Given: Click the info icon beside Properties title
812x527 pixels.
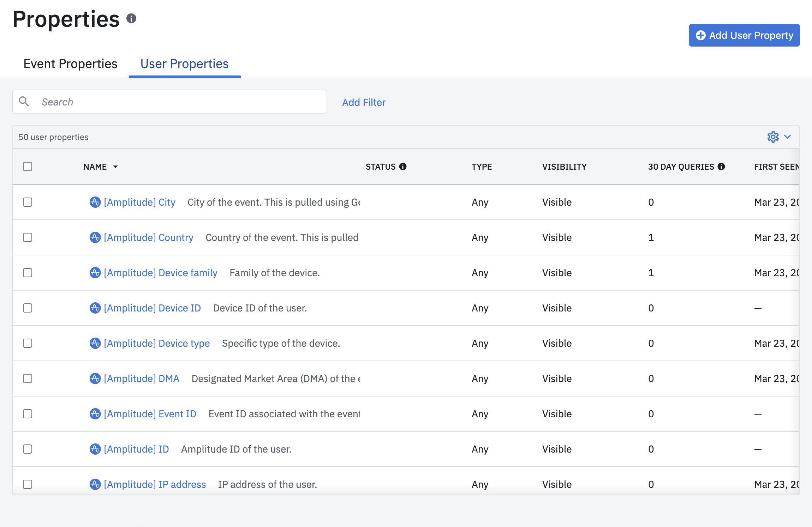Looking at the screenshot, I should click(131, 18).
